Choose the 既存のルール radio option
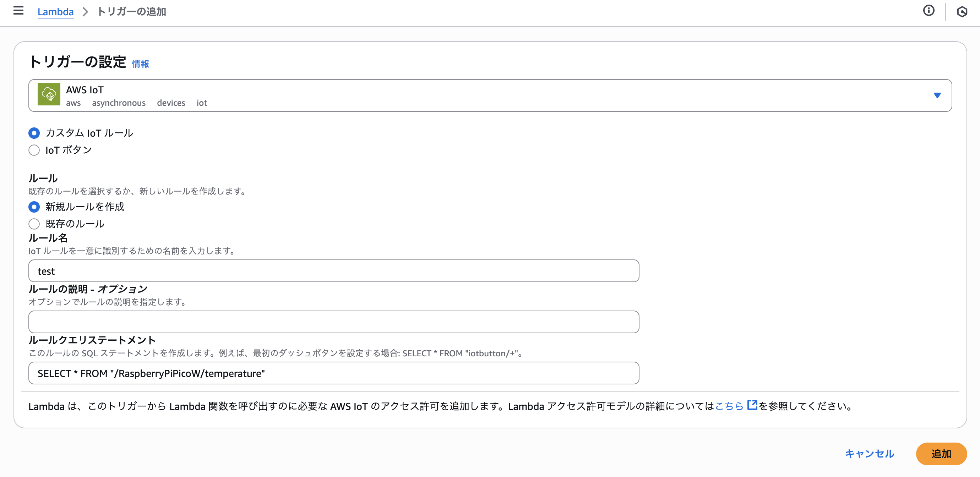The image size is (980, 477). click(34, 224)
